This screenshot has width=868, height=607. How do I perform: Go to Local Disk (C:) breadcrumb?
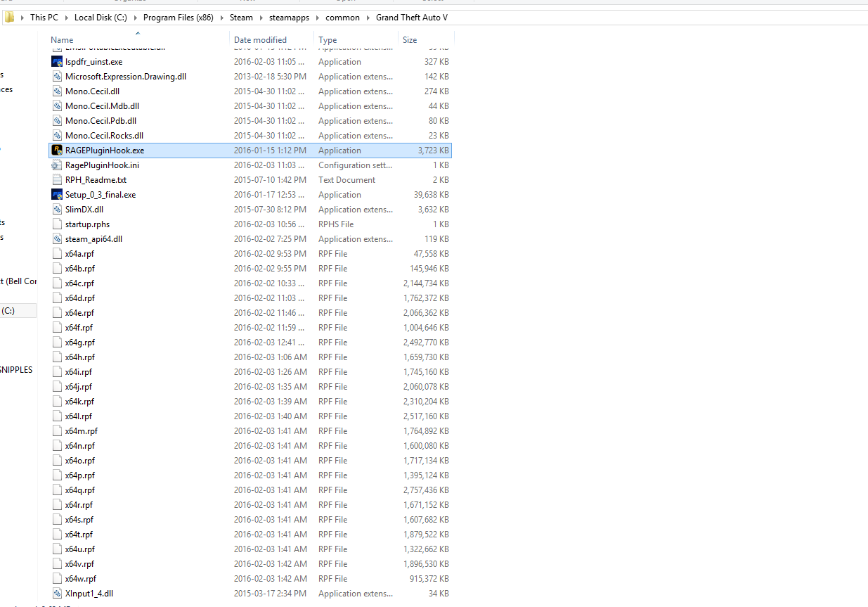pyautogui.click(x=101, y=18)
